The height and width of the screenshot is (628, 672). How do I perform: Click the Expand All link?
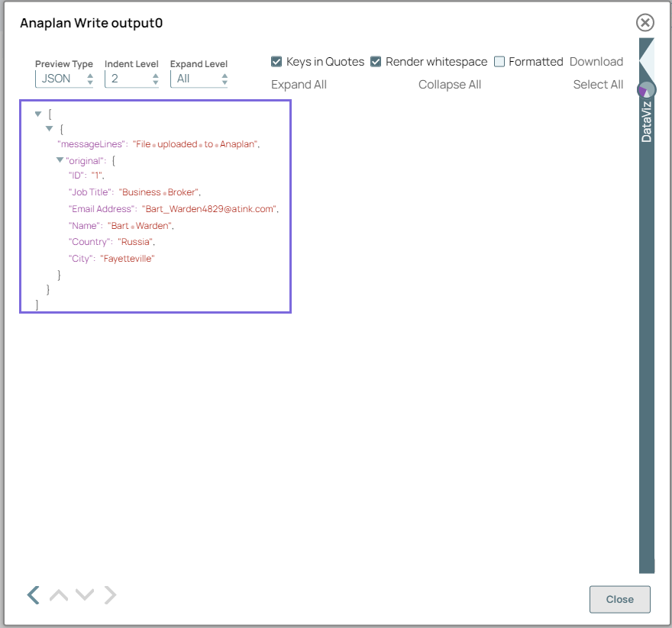298,85
